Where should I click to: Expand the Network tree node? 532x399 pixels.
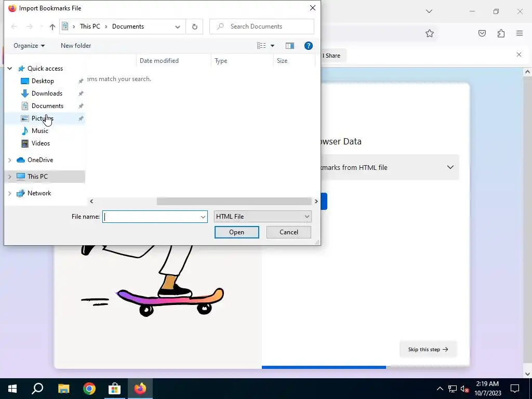[10, 193]
